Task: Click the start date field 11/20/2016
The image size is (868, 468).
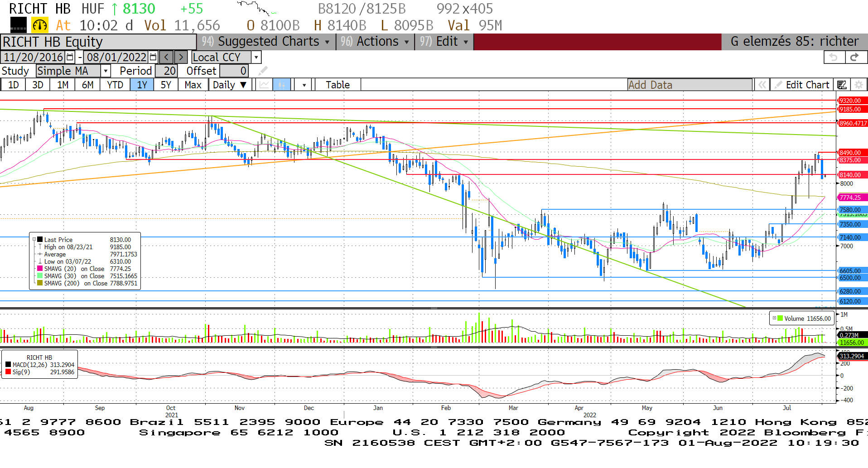Action: [x=34, y=57]
